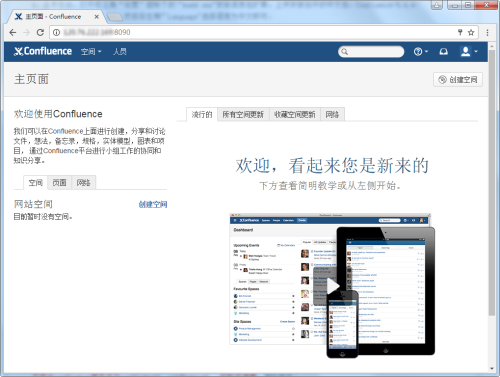
Task: Open the 空间 dropdown menu
Action: pos(91,52)
